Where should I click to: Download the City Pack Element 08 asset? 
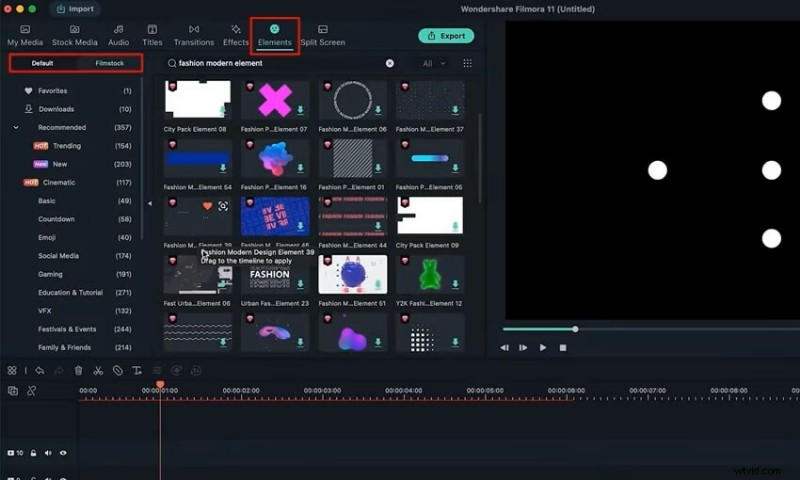223,110
